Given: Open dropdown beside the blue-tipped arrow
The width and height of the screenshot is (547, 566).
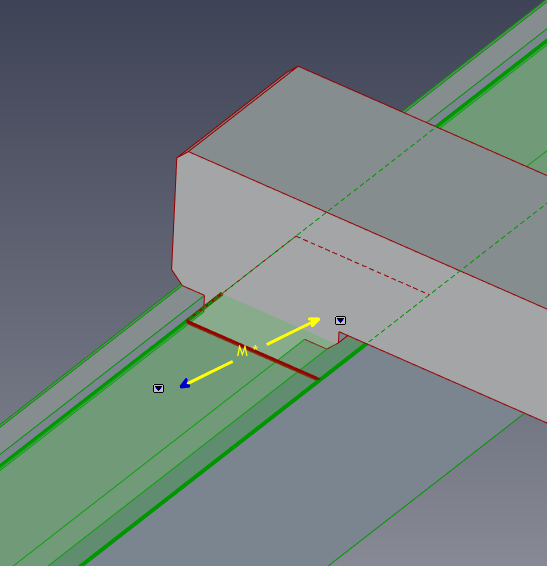Looking at the screenshot, I should coord(159,388).
